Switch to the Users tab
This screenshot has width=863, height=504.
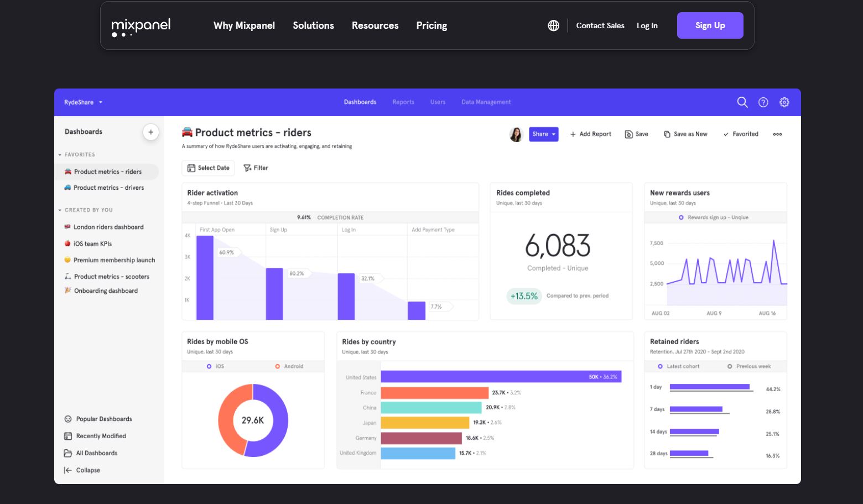[x=438, y=102]
